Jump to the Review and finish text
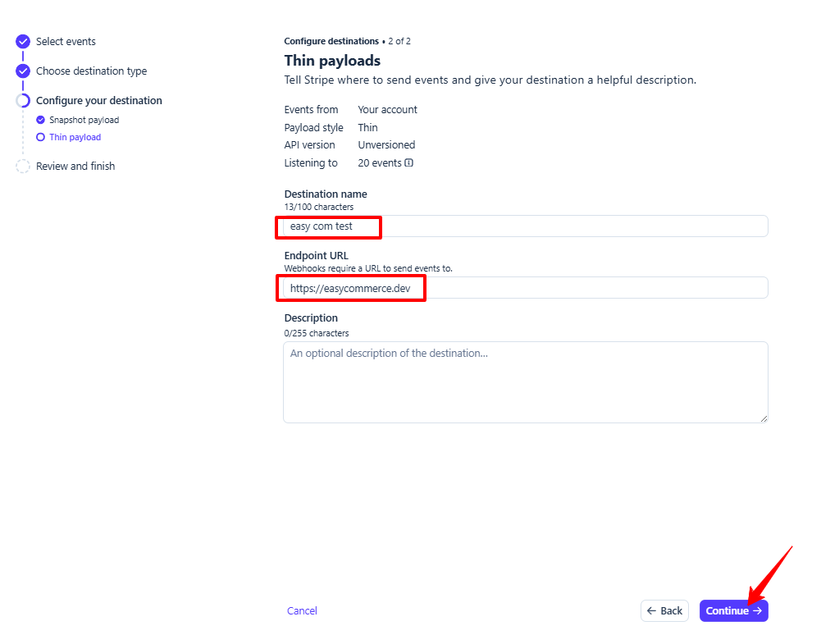 (x=75, y=167)
